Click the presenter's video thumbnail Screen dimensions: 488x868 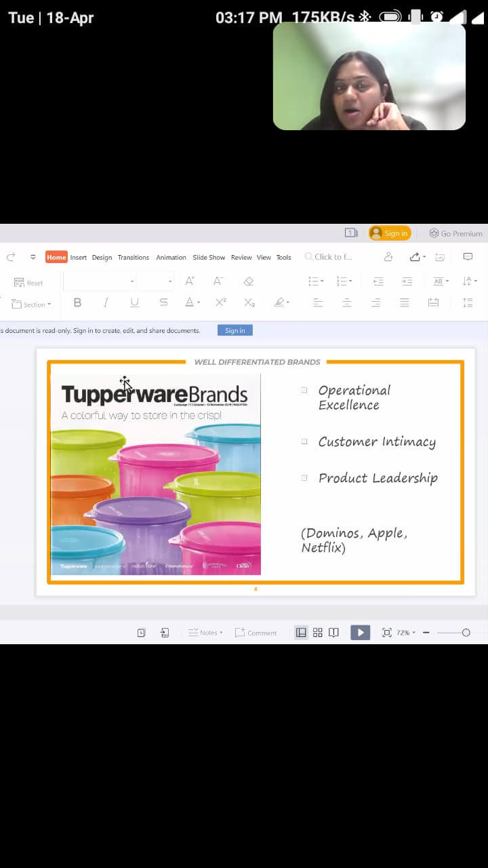(x=369, y=76)
